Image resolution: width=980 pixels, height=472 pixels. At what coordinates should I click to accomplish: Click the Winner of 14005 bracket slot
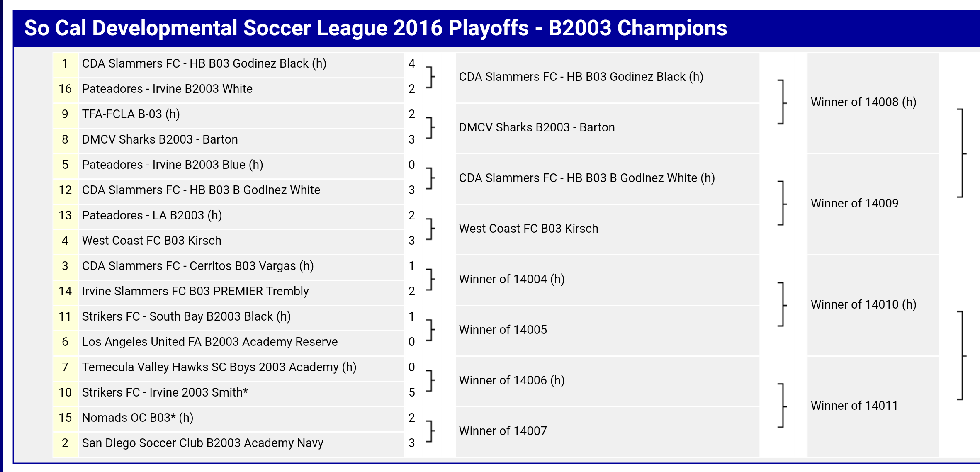(x=503, y=330)
